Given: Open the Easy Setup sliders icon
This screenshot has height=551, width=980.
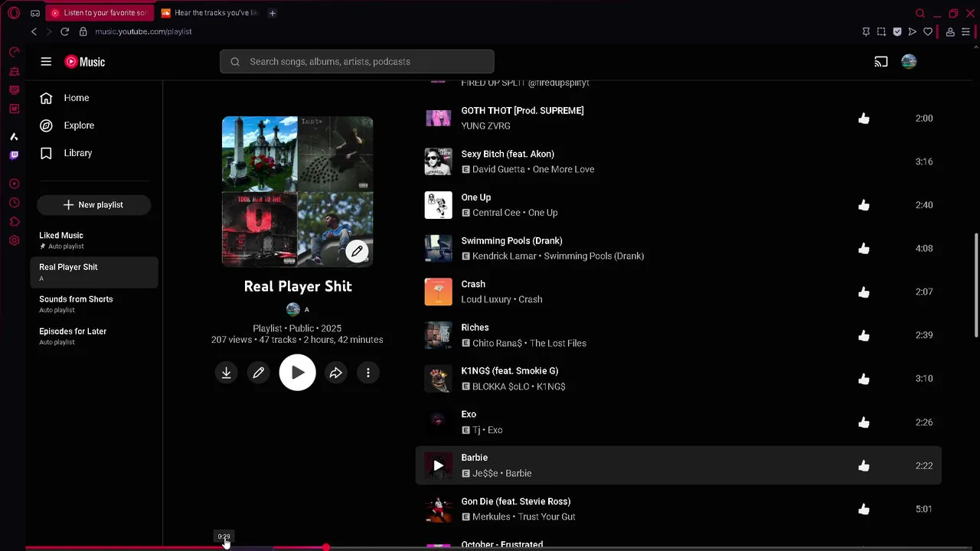Looking at the screenshot, I should click(965, 31).
